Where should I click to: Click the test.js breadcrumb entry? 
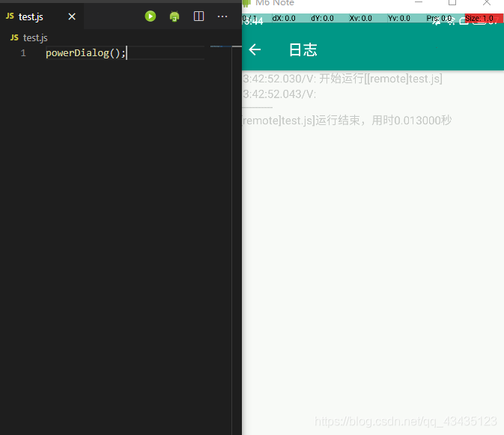click(35, 38)
